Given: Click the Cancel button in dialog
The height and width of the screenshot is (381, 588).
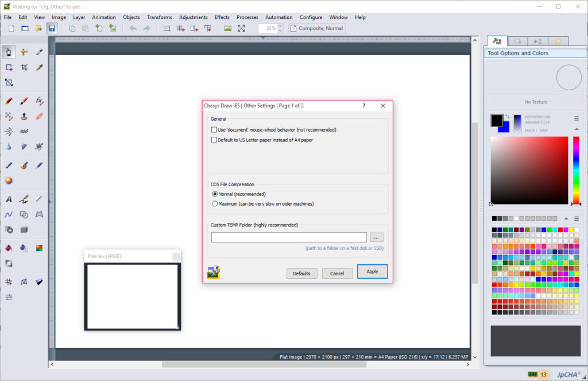Looking at the screenshot, I should 337,274.
